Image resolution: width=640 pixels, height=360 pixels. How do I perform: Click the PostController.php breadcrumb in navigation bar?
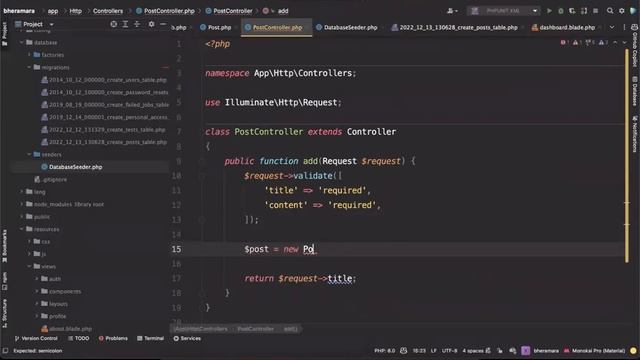[x=165, y=11]
